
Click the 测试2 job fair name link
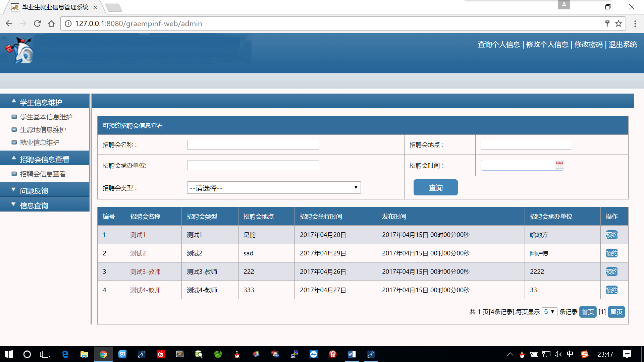[138, 253]
